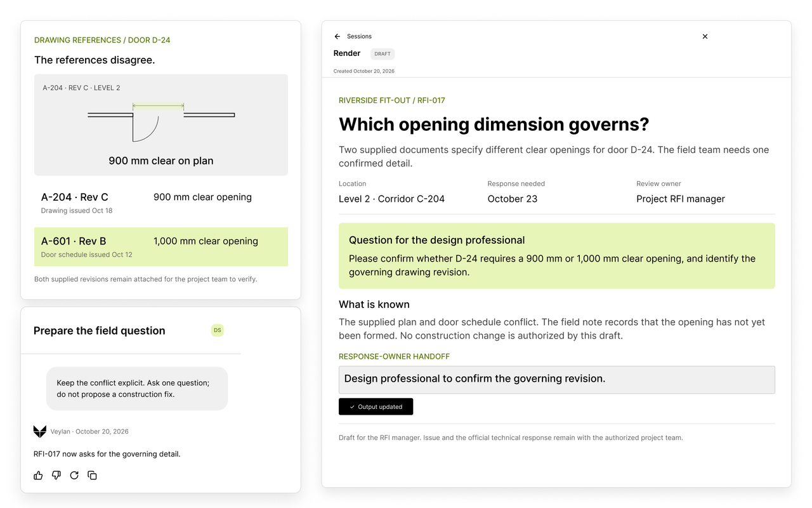This screenshot has width=812, height=508.
Task: Click the 'What is known' heading
Action: tap(374, 304)
